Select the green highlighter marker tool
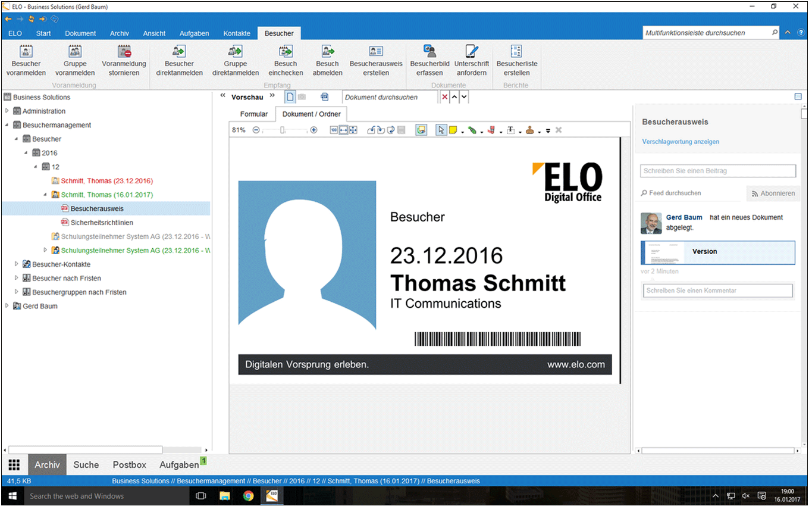This screenshot has width=812, height=506. click(472, 130)
